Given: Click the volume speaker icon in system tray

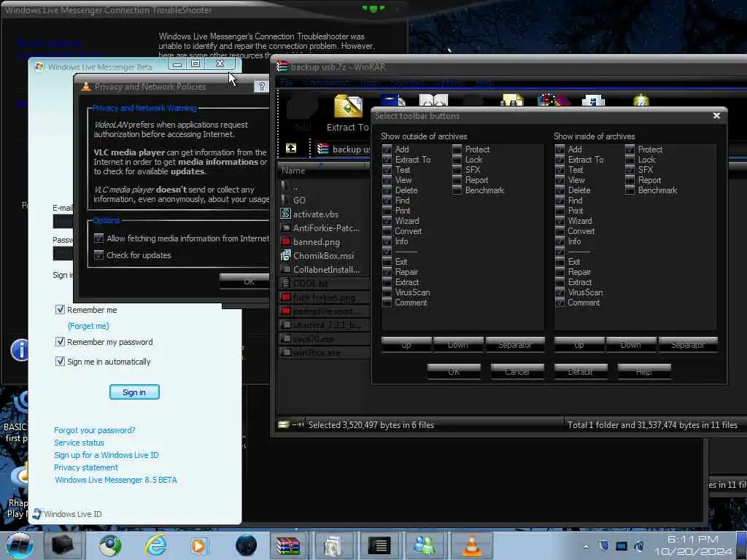Looking at the screenshot, I should point(639,546).
